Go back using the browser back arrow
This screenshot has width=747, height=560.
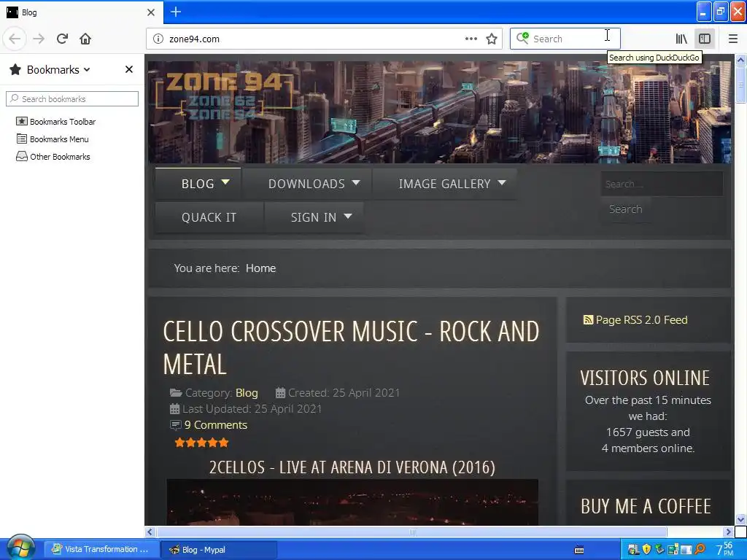point(15,39)
